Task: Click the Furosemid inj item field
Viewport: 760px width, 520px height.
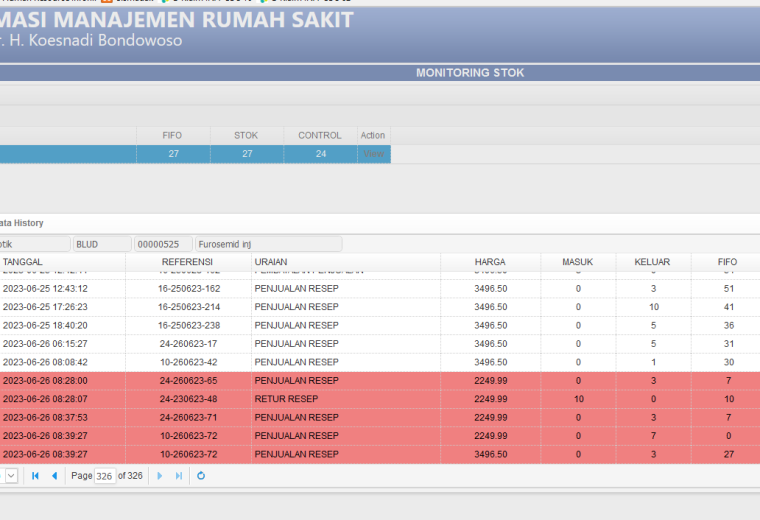Action: (269, 244)
